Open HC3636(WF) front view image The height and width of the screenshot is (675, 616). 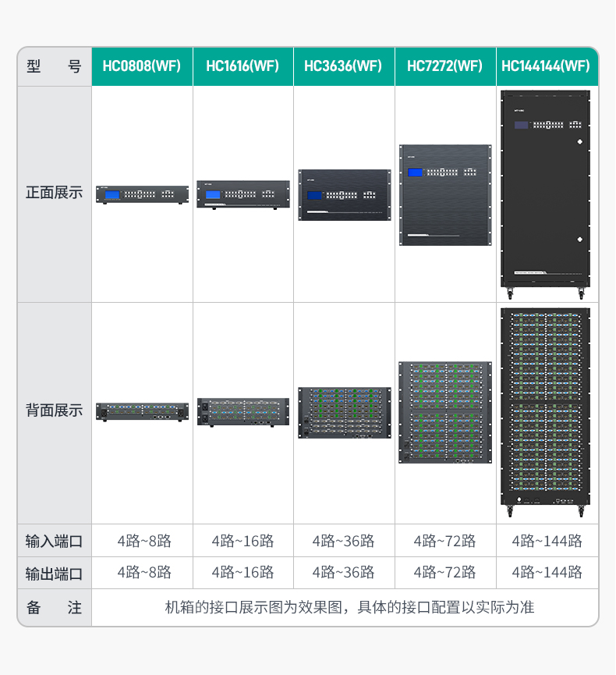(345, 195)
